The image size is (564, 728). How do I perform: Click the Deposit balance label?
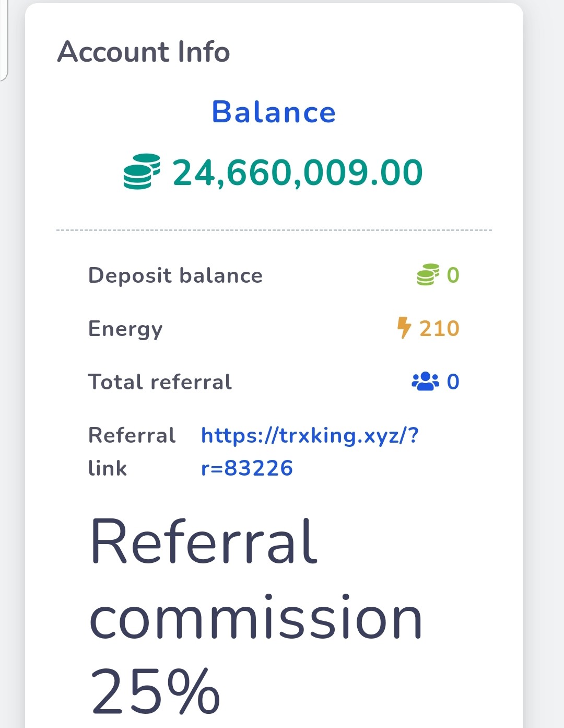click(x=175, y=275)
